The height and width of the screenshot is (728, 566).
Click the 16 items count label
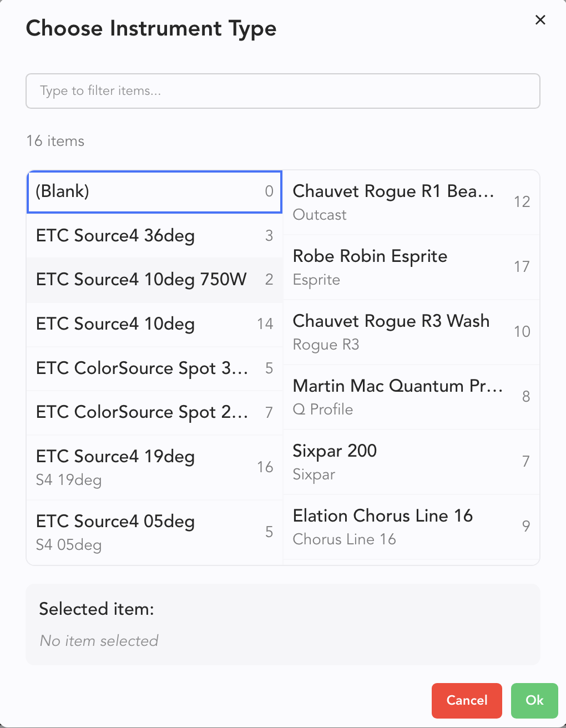55,141
